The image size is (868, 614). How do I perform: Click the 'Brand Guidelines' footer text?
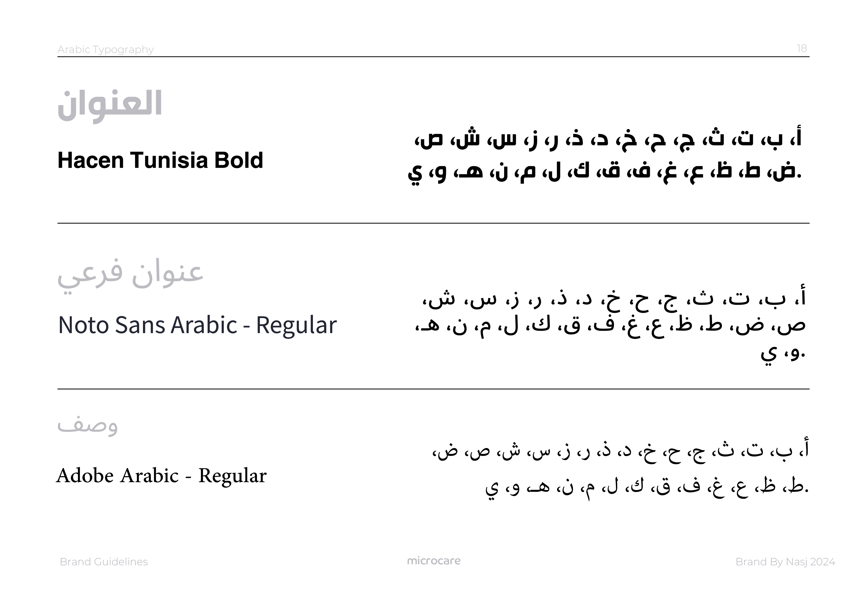coord(104,562)
